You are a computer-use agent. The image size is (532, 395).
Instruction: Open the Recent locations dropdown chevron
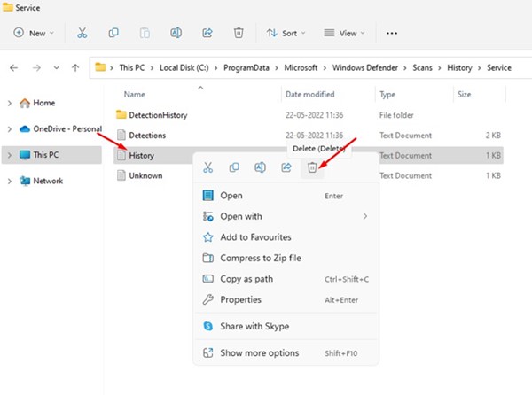(x=57, y=68)
